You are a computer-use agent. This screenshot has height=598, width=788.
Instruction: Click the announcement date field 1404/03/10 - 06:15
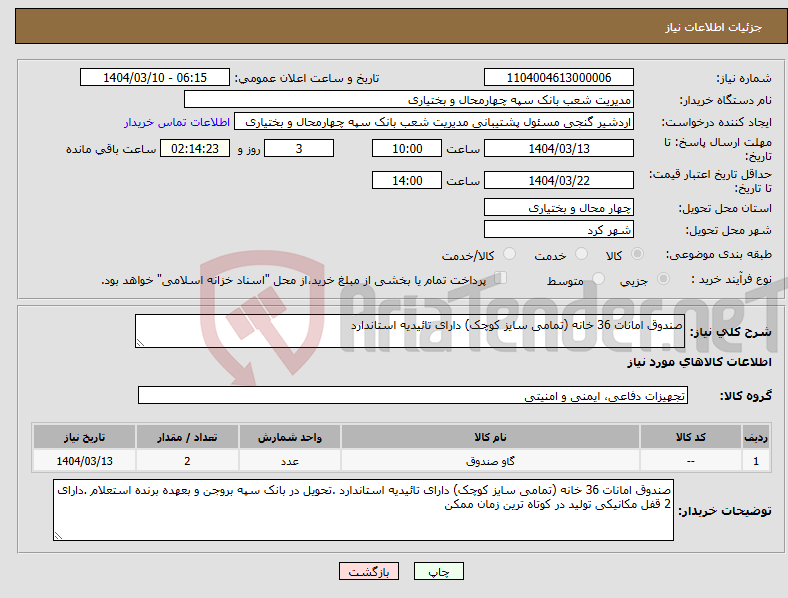click(155, 78)
